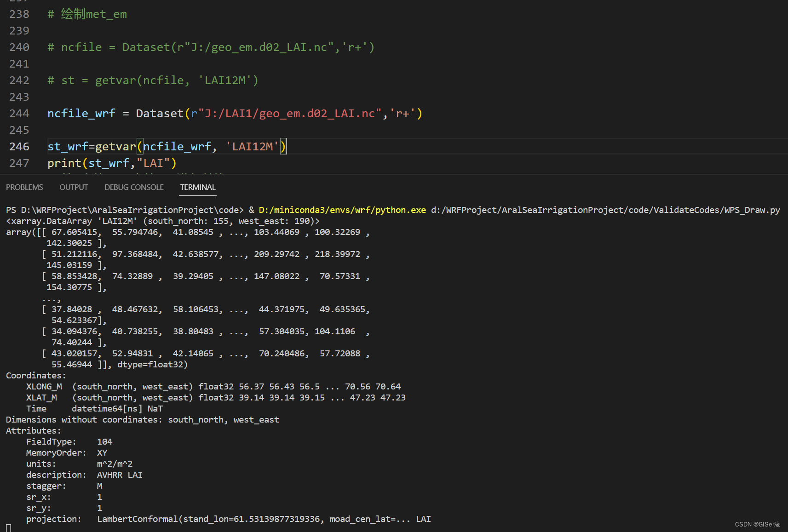
Task: Click the XLONG_M coordinate row
Action: click(x=213, y=387)
